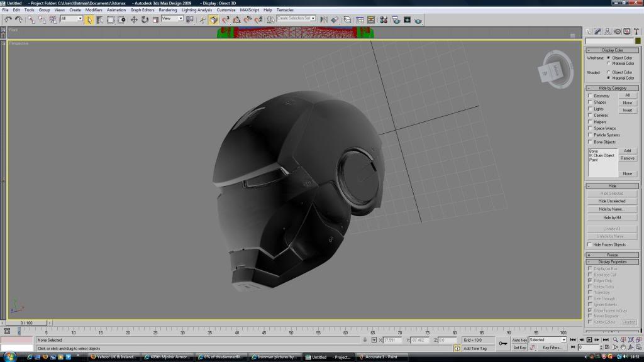Activate the Select Object arrow tool
The image size is (644, 362).
89,19
